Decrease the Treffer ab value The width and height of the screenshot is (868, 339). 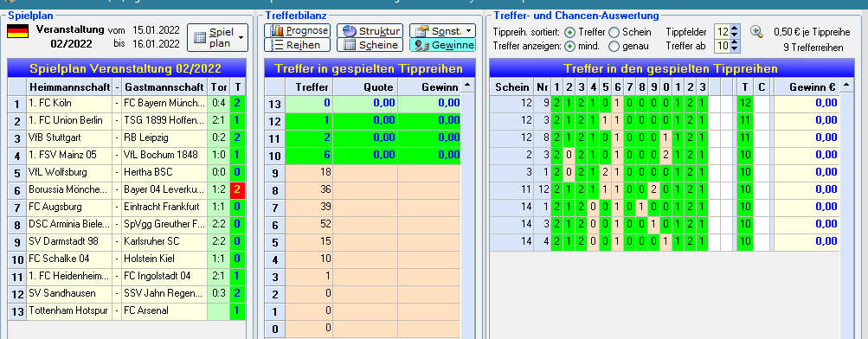[735, 49]
